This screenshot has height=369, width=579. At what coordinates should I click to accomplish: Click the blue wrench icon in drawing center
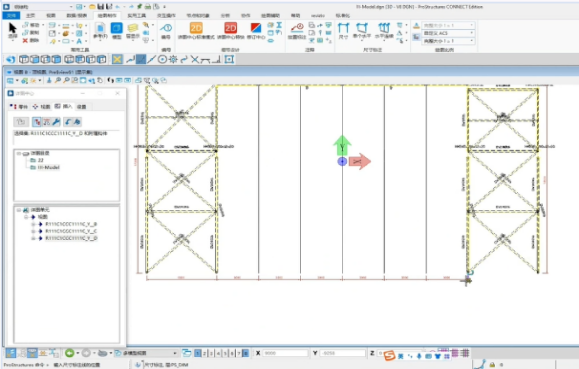(x=56, y=122)
